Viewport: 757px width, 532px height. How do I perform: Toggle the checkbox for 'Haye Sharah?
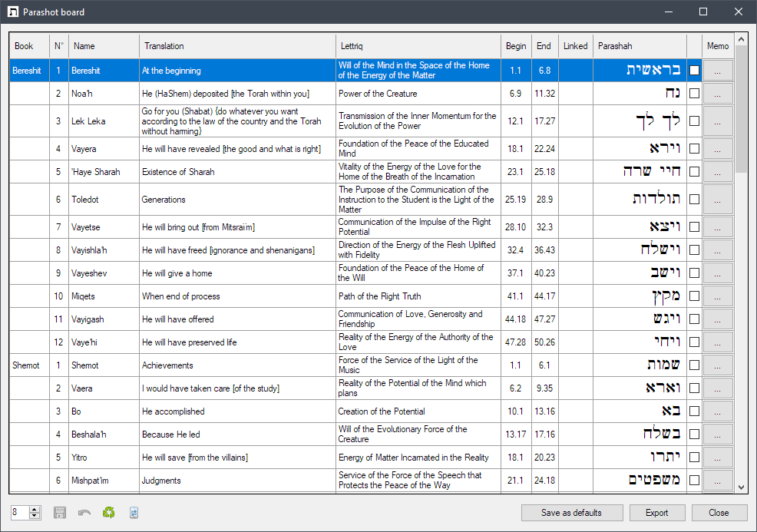click(694, 172)
